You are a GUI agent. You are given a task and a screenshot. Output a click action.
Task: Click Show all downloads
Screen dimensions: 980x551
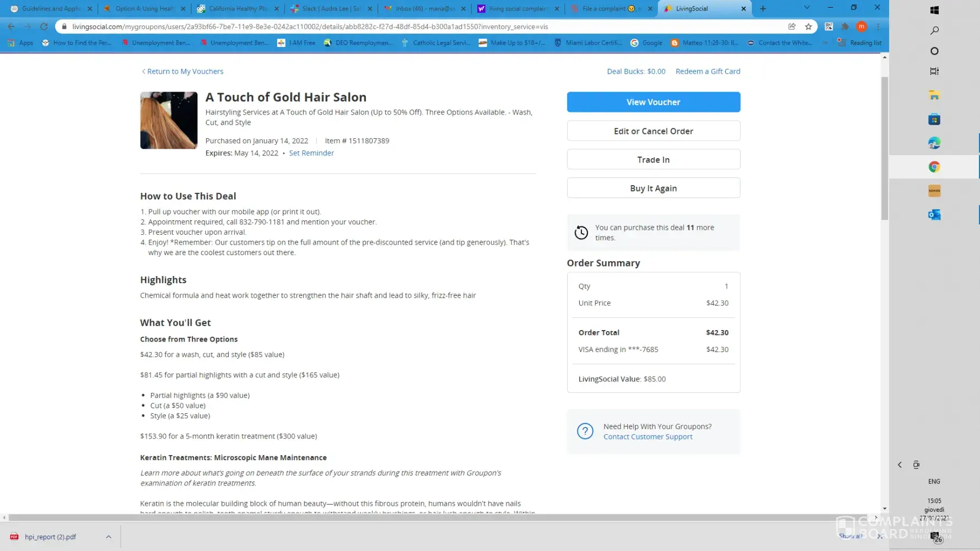[850, 536]
